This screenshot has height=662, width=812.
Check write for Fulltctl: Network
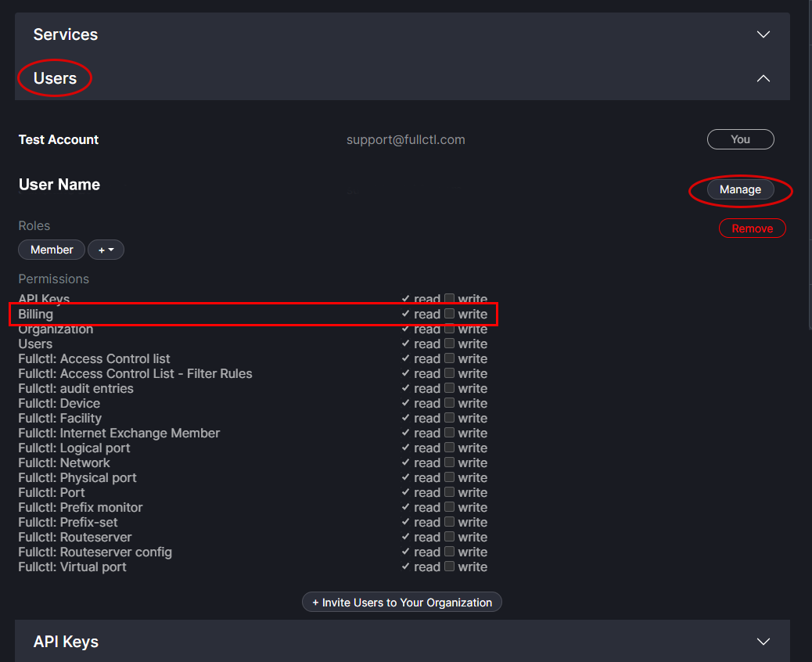click(x=450, y=462)
